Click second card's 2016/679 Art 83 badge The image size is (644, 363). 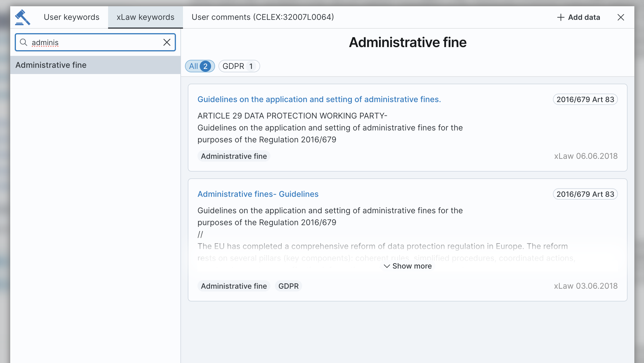(585, 194)
